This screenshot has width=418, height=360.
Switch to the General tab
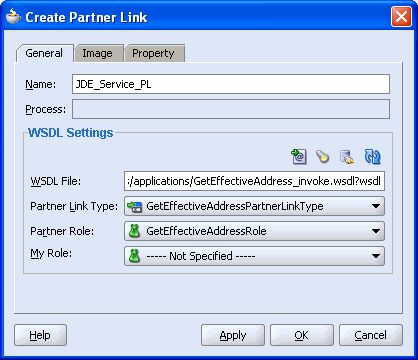tap(44, 53)
